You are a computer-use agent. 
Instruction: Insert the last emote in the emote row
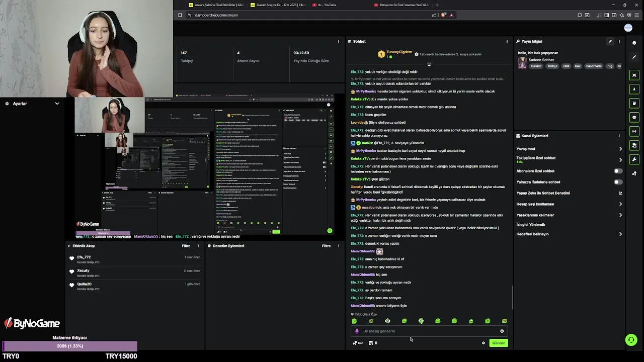[504, 321]
